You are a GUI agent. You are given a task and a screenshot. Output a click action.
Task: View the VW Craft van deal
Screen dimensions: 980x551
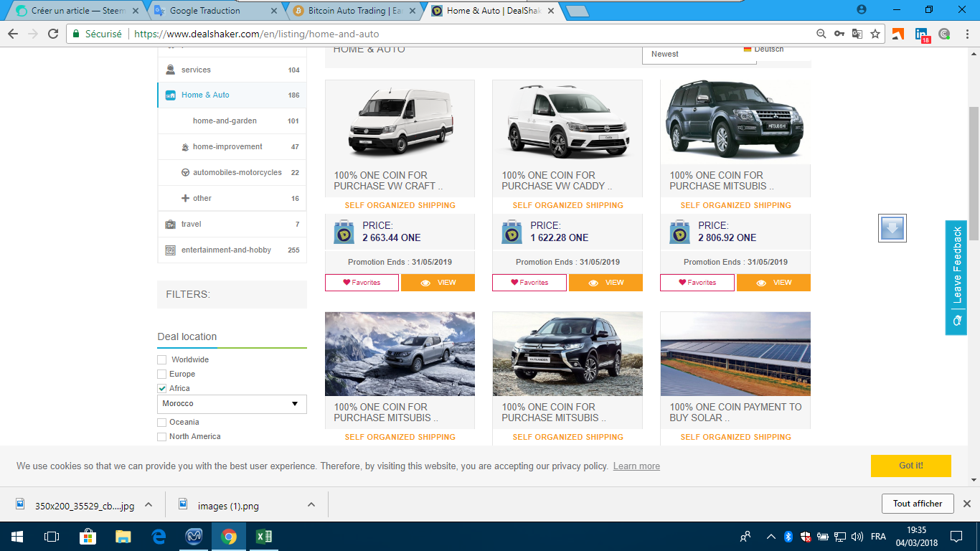[438, 283]
